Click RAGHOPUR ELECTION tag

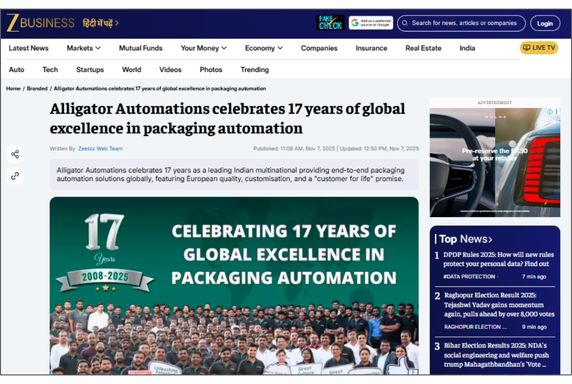tap(475, 327)
